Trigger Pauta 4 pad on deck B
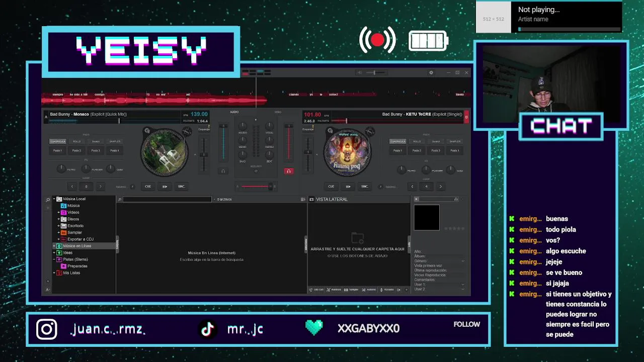Viewport: 644px width, 362px height. 455,150
